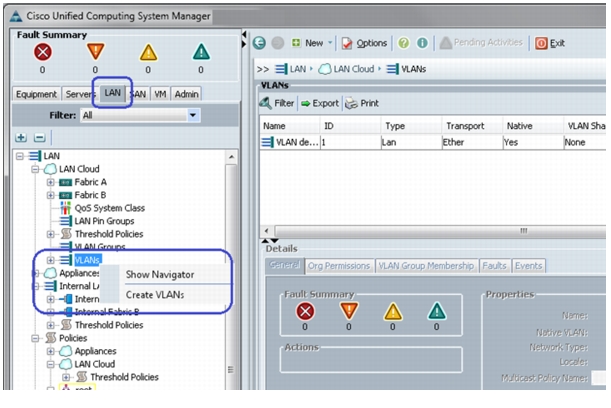Collapse the LAN root node
Screen dimensions: 611x408
tap(19, 156)
